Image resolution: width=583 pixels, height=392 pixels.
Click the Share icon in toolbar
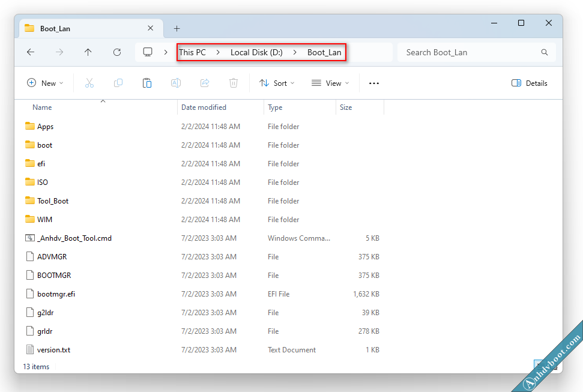point(205,83)
